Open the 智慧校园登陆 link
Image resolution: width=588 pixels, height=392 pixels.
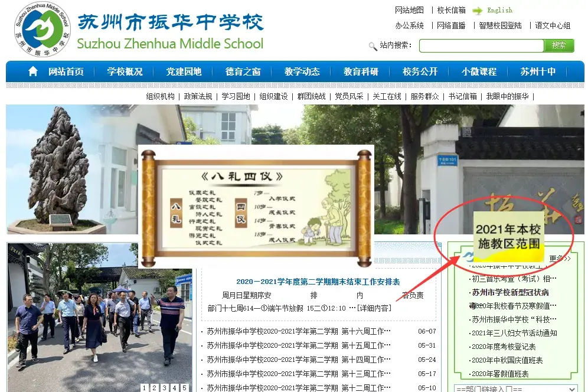(x=500, y=25)
